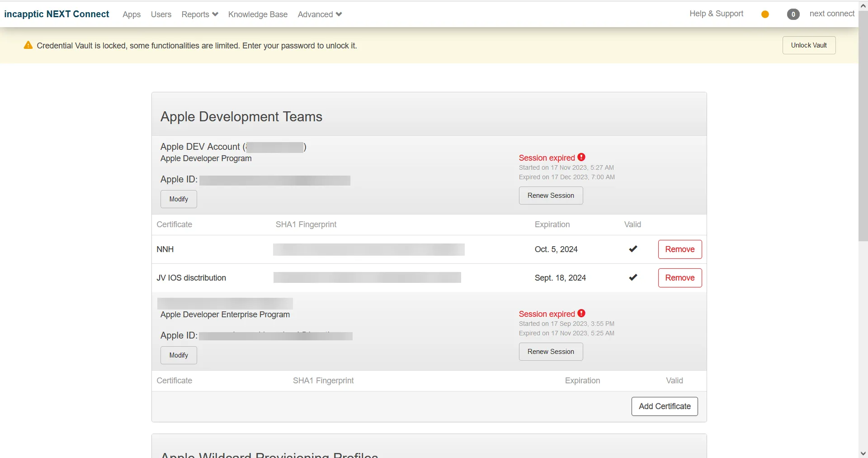868x458 pixels.
Task: Expand the Reports dropdown menu
Action: coord(200,14)
